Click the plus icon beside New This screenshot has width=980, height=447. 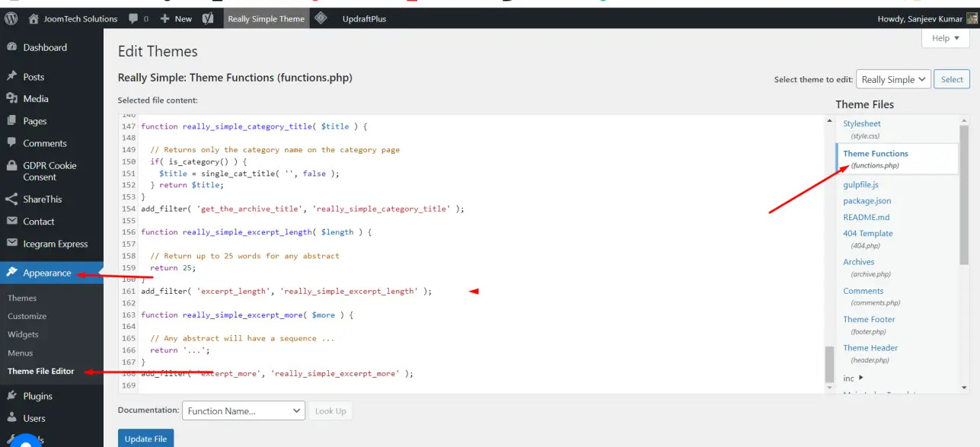pos(164,18)
